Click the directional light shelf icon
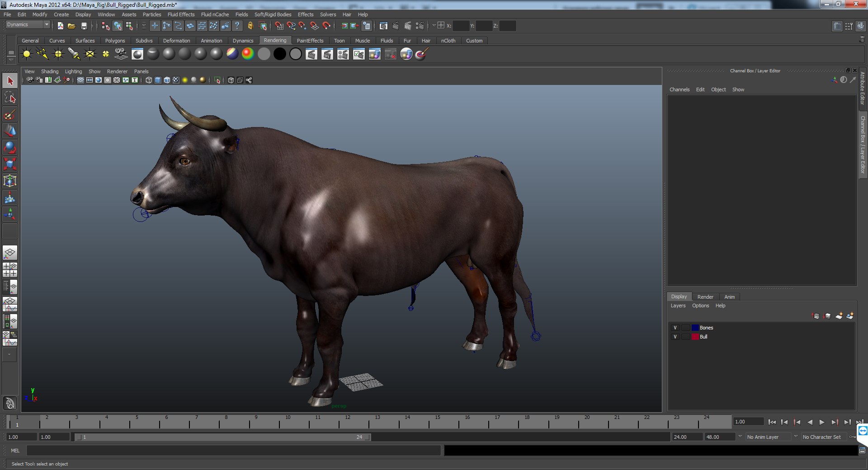The image size is (868, 470). [42, 54]
